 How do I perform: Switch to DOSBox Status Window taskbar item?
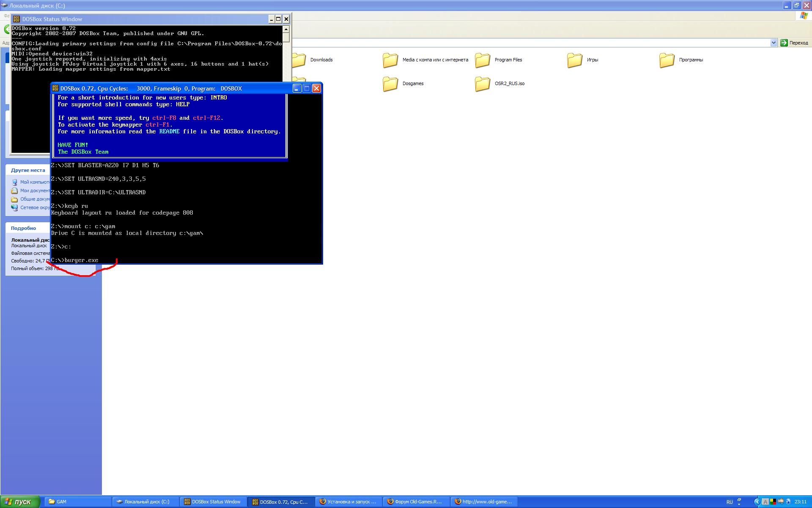213,502
